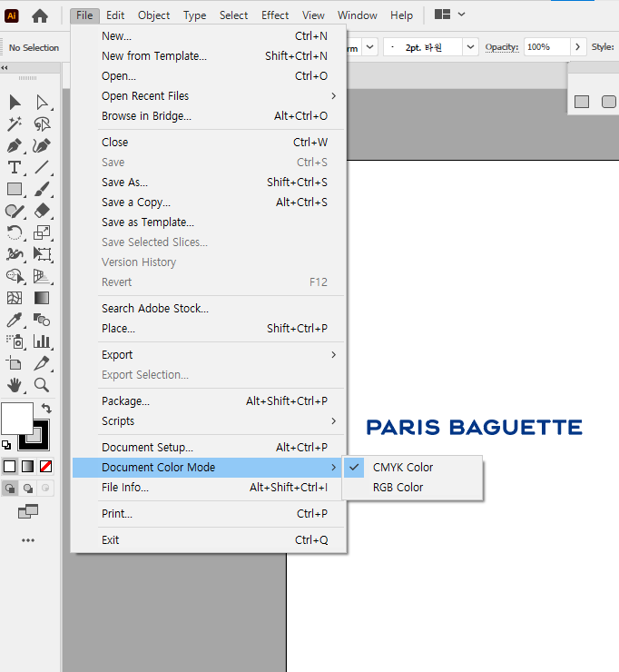619x672 pixels.
Task: Select the Pen tool
Action: 15,145
